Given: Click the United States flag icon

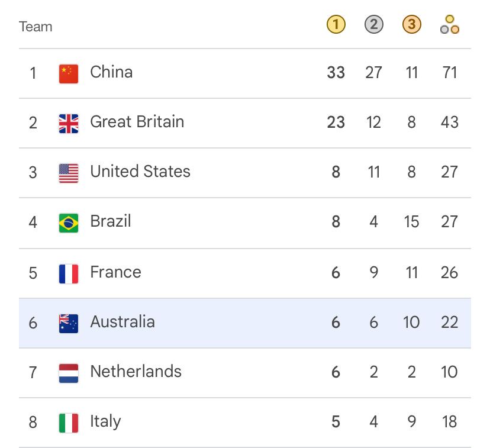Looking at the screenshot, I should 69,173.
